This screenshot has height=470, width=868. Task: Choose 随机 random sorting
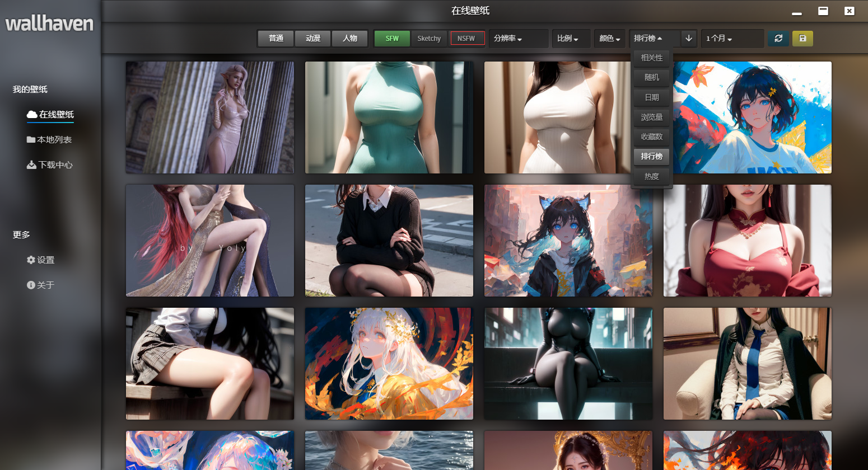pyautogui.click(x=652, y=77)
